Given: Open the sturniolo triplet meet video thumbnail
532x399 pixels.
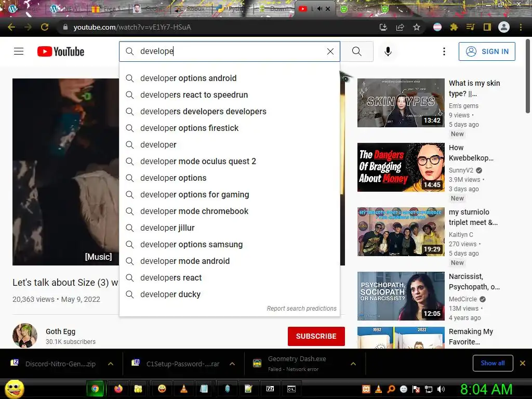Looking at the screenshot, I should (401, 232).
